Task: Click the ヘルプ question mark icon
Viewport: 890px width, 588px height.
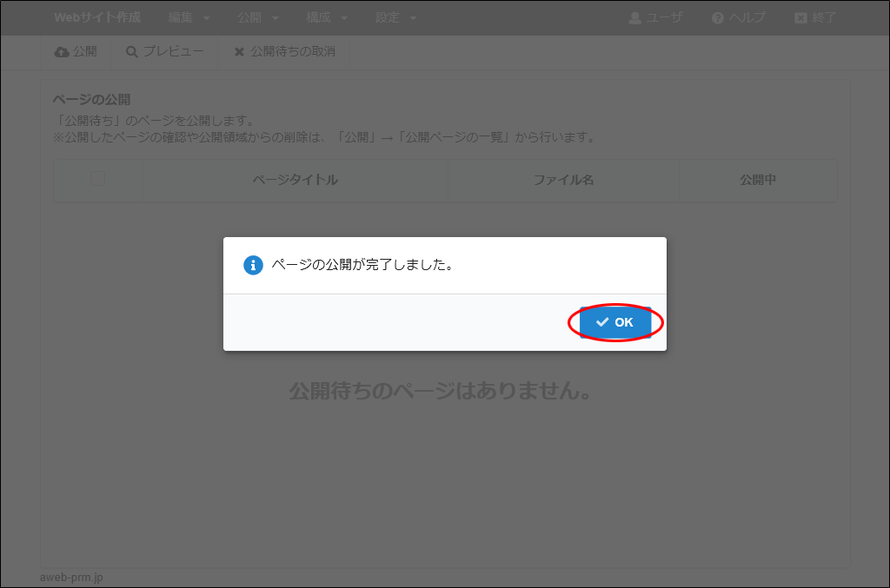Action: click(718, 17)
